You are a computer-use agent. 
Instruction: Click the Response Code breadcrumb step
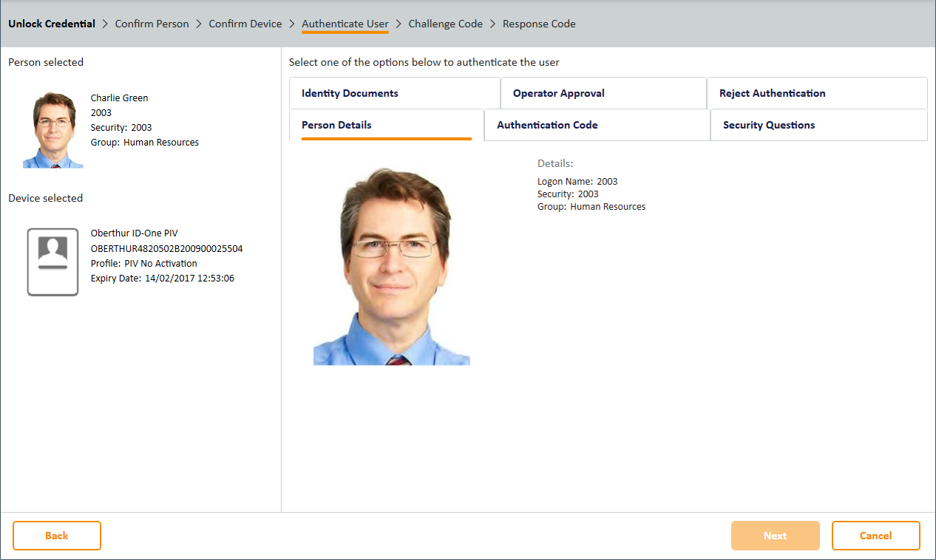point(539,24)
